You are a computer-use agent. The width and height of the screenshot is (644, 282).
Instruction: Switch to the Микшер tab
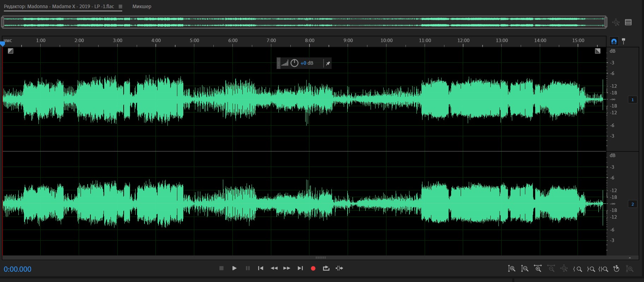[x=142, y=7]
